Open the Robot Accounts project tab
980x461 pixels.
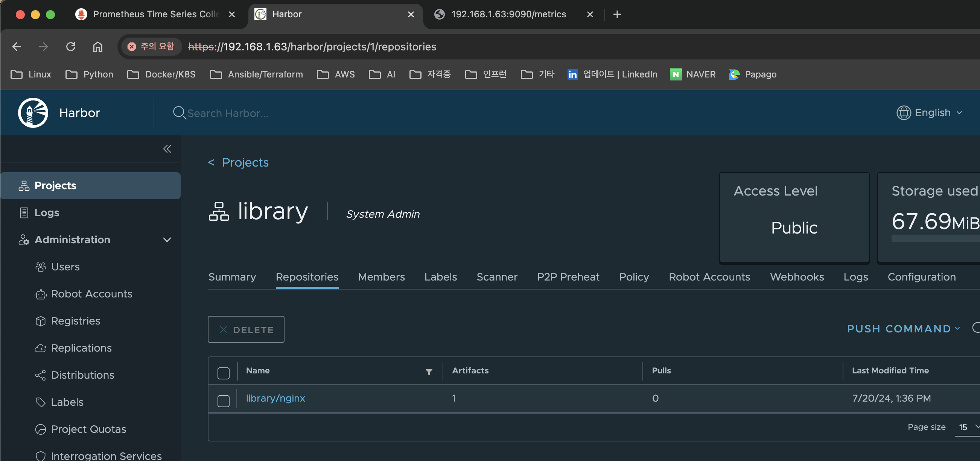709,277
